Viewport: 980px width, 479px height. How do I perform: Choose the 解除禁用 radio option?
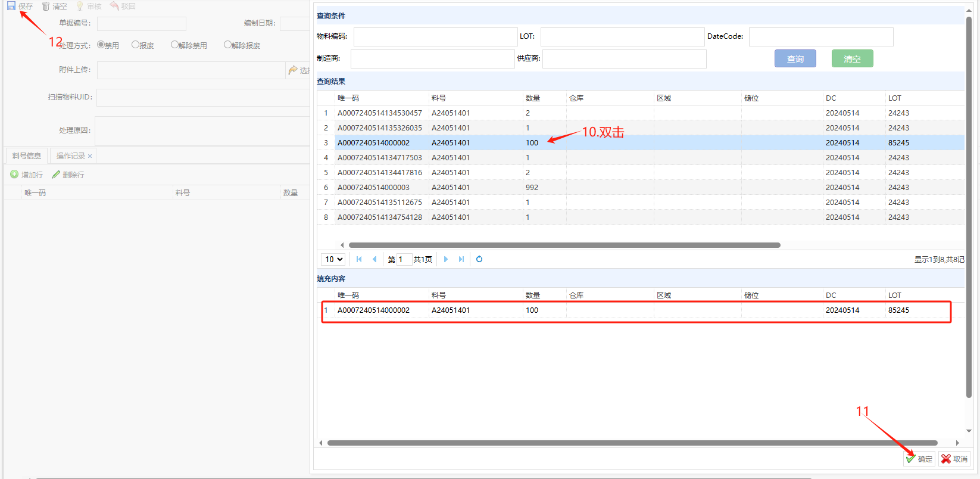click(174, 45)
